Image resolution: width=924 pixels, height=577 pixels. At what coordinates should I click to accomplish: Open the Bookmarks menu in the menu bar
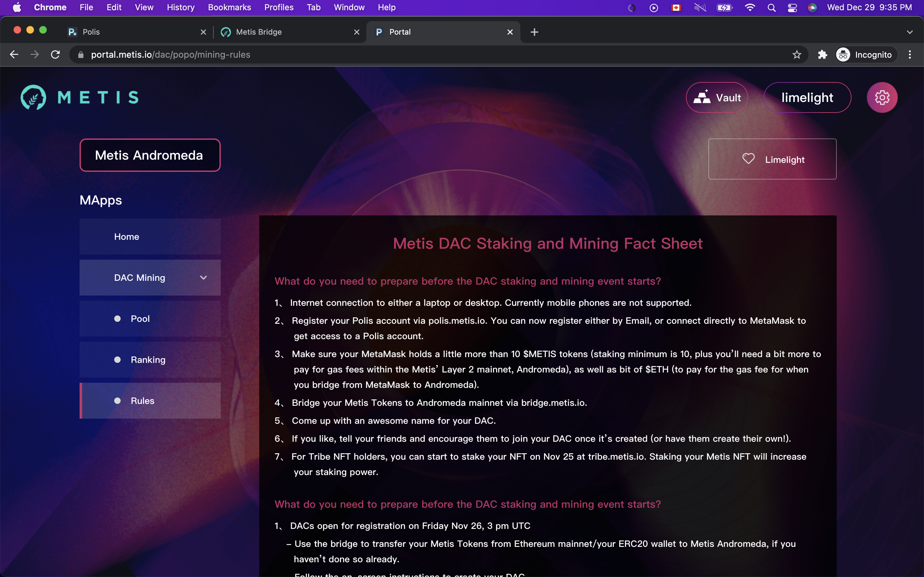[x=229, y=8]
